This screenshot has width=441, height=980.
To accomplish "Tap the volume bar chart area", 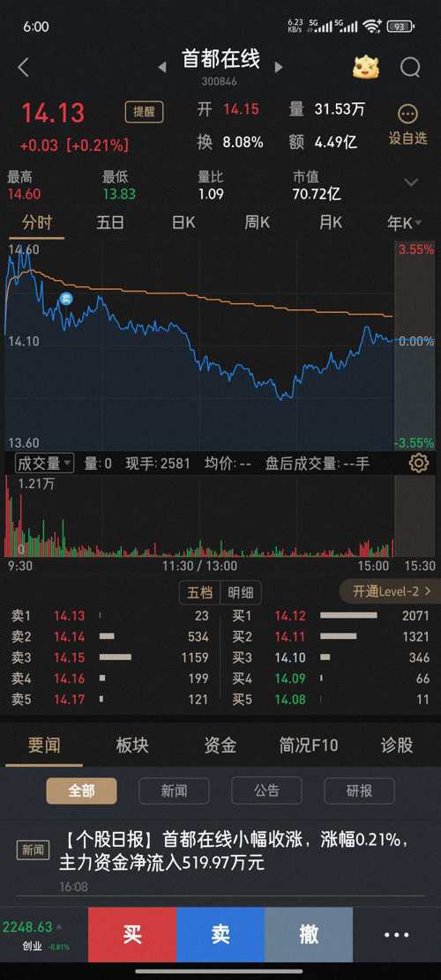I will [x=200, y=516].
